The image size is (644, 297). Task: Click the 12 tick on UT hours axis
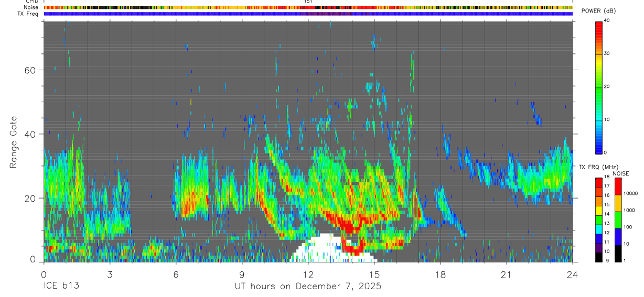pos(308,274)
